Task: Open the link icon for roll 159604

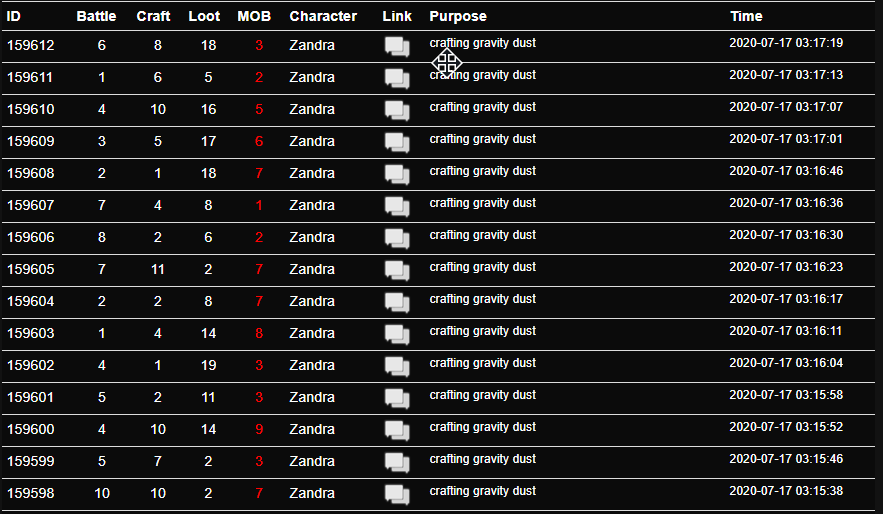Action: [397, 303]
